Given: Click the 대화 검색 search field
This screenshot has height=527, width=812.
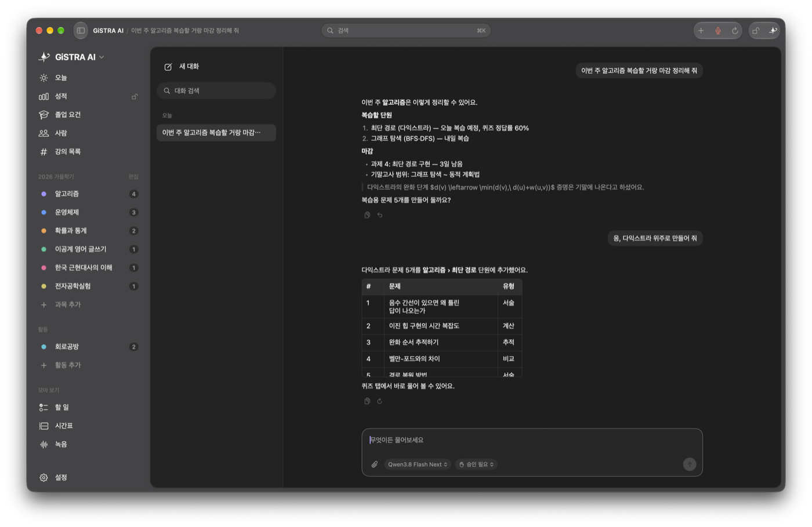Looking at the screenshot, I should 216,91.
